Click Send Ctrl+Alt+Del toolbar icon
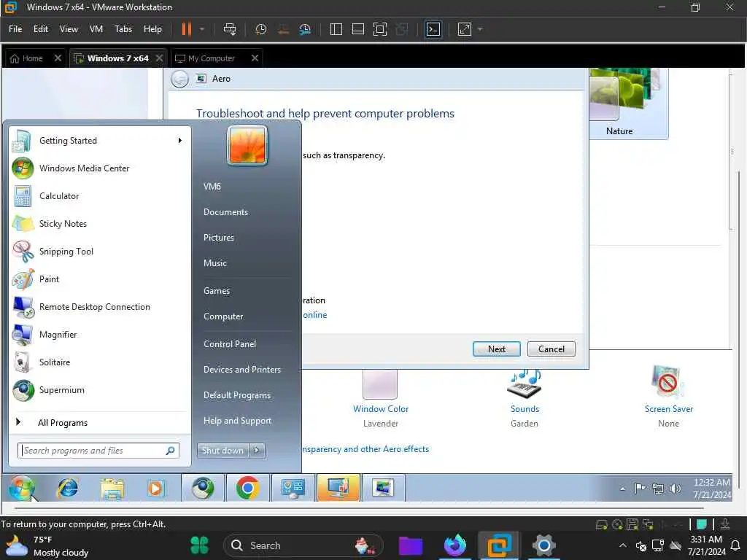 (230, 29)
